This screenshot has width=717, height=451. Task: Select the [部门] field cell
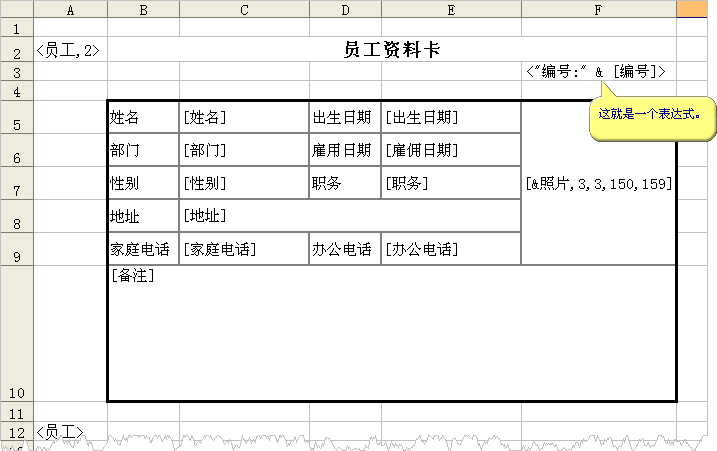coord(244,150)
